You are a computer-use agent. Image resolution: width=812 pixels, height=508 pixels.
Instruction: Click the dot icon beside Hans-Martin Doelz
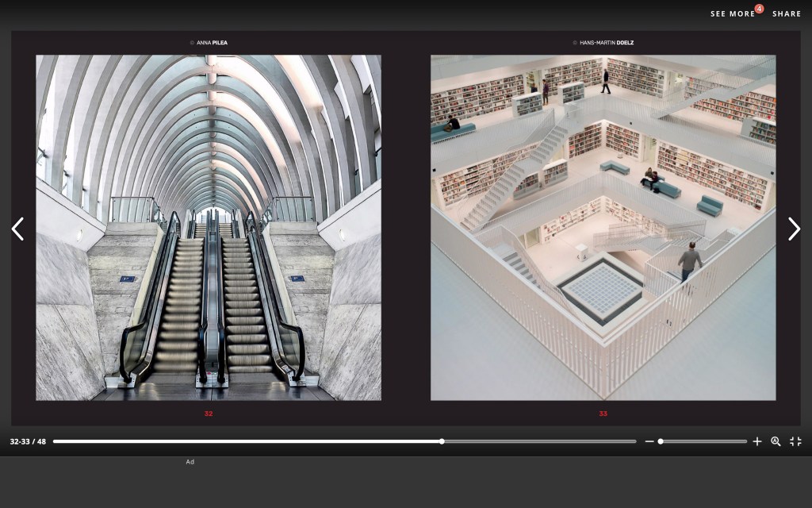575,43
